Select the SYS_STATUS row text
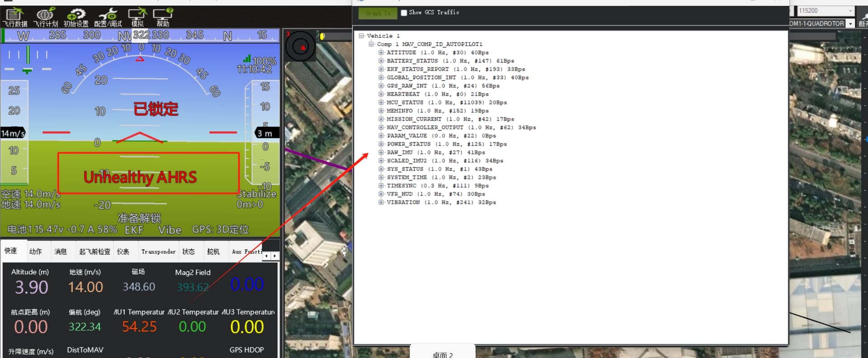868x358 pixels. [439, 169]
